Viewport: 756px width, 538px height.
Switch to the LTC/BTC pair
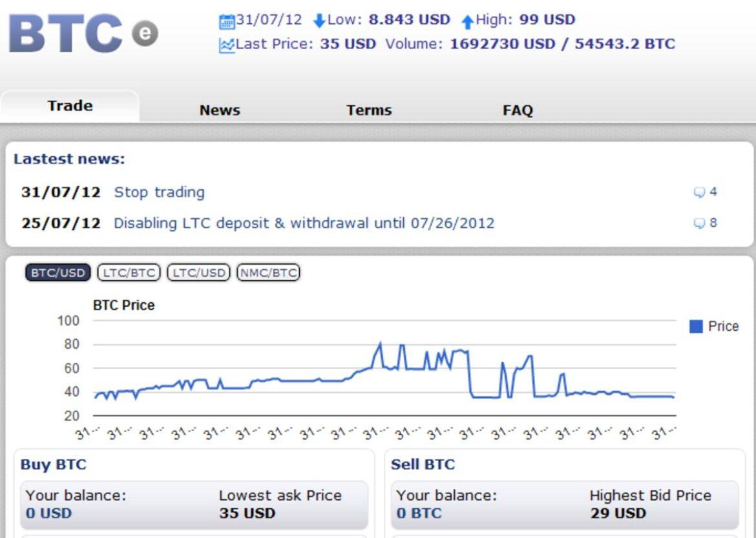click(x=129, y=273)
